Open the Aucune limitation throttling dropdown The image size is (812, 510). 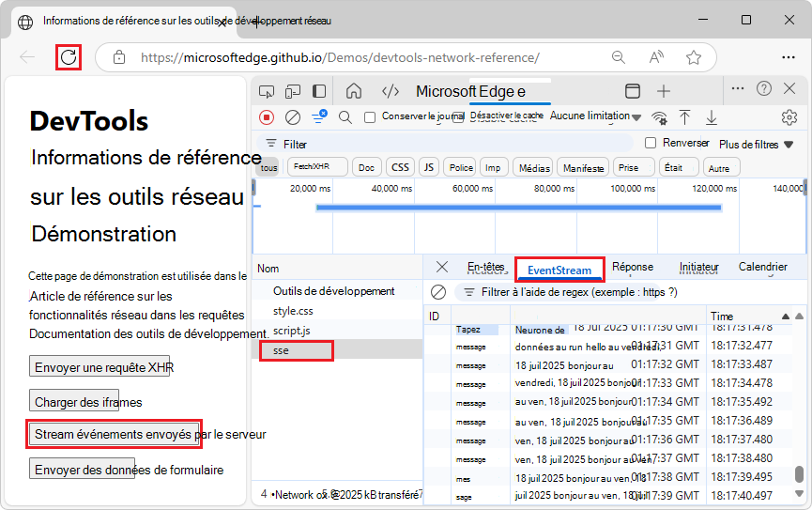click(x=595, y=116)
